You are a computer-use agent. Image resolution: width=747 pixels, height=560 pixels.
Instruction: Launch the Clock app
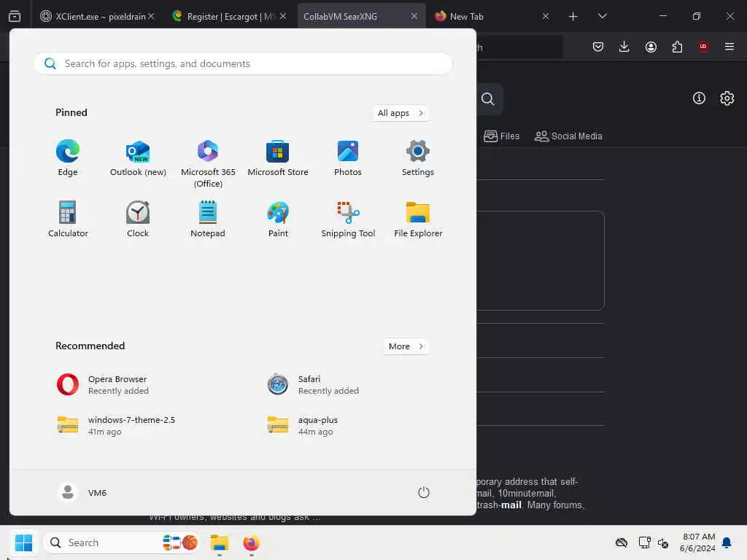[138, 219]
